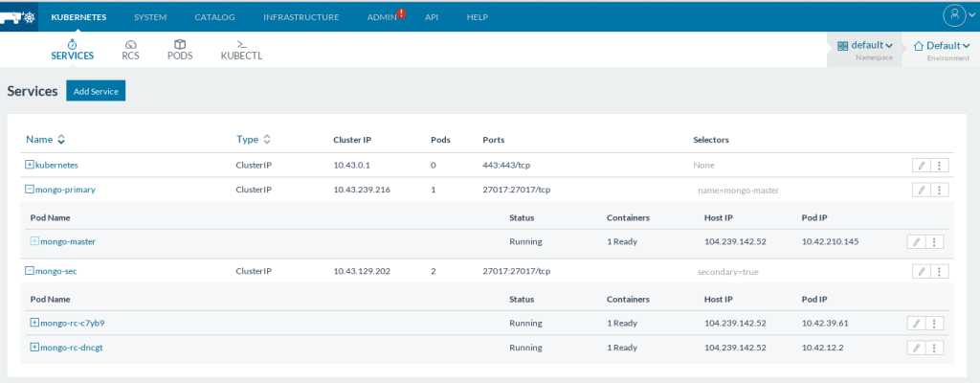Collapse the mongo-primary service row
The image size is (980, 383).
tap(30, 190)
